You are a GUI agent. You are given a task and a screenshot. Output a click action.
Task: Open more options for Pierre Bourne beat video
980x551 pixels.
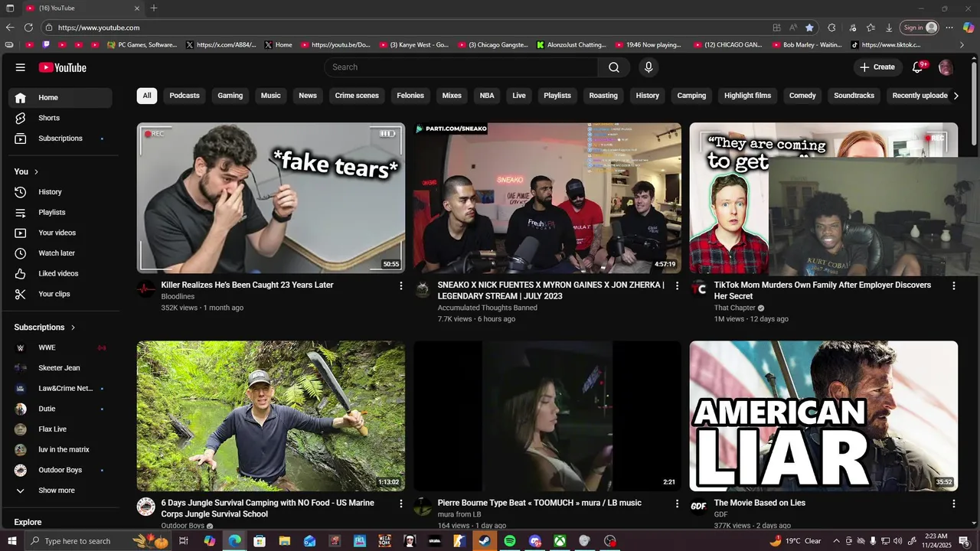tap(677, 504)
